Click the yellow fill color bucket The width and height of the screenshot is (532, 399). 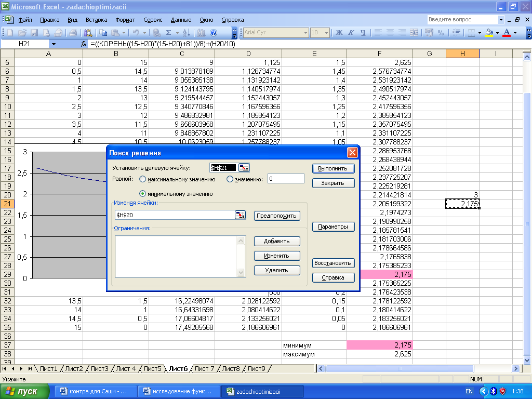(489, 32)
